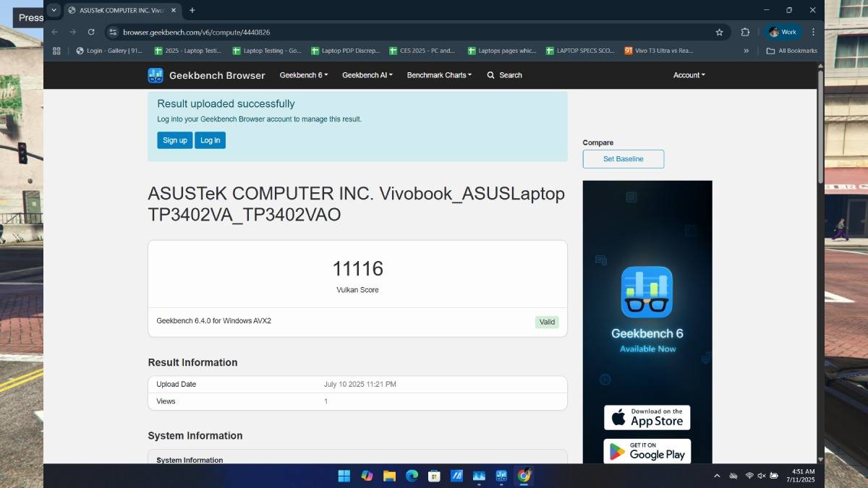Open the bookmarks apps grid icon
868x488 pixels.
(56, 51)
